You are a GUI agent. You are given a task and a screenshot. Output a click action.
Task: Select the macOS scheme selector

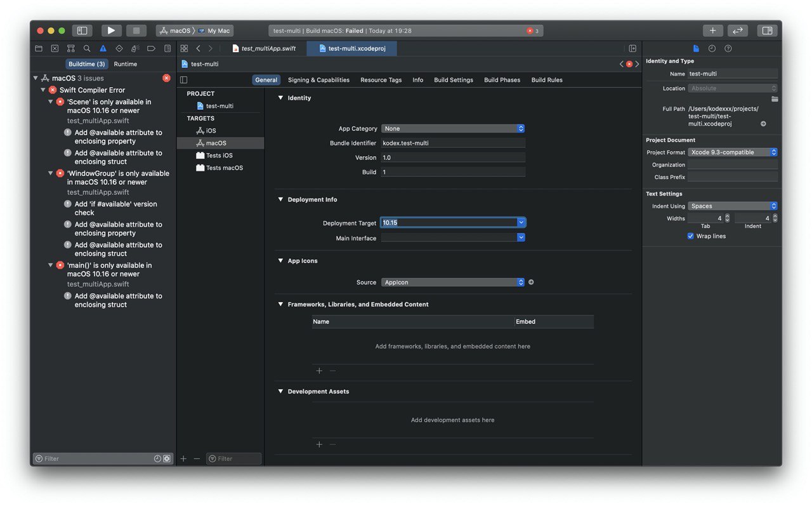[x=176, y=30]
